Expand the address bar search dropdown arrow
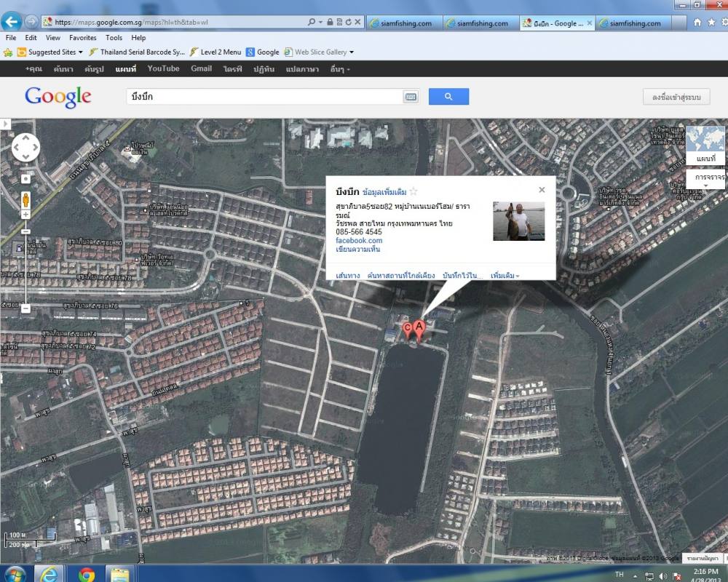Image resolution: width=728 pixels, height=582 pixels. [x=320, y=22]
